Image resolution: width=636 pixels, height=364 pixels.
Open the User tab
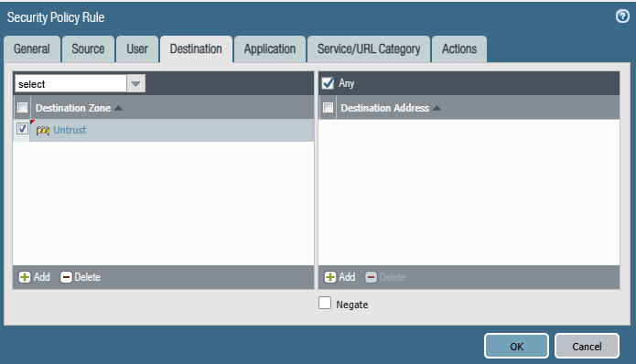(137, 49)
